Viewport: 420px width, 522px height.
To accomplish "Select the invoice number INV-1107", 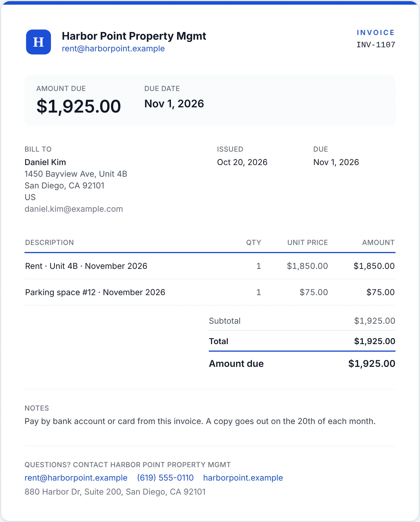I will pos(376,45).
